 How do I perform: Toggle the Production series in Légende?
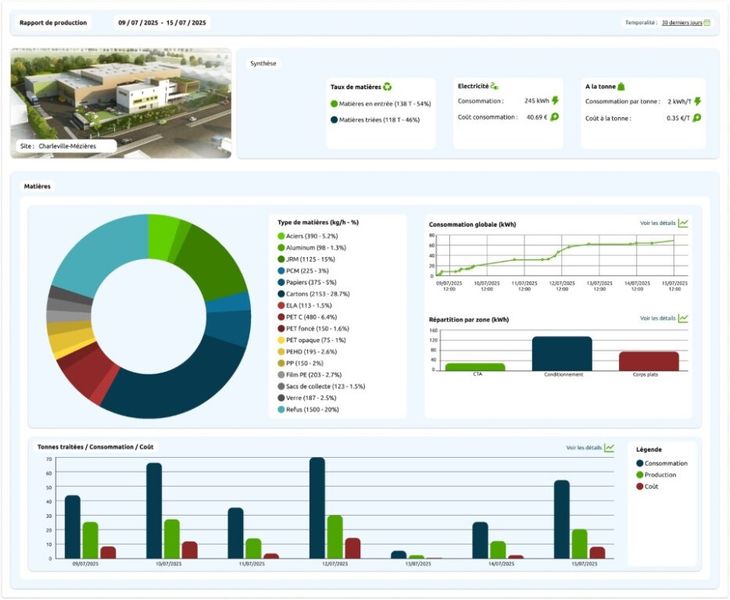(640, 475)
